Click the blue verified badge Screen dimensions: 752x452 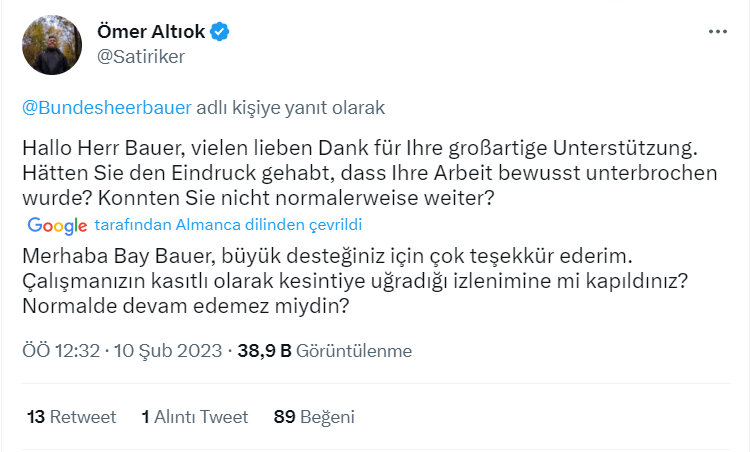[x=220, y=32]
